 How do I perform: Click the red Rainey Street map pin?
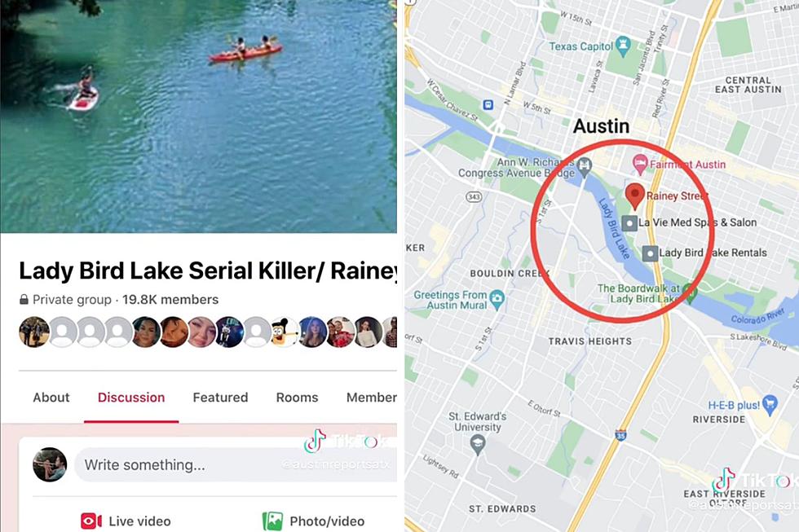click(x=634, y=196)
